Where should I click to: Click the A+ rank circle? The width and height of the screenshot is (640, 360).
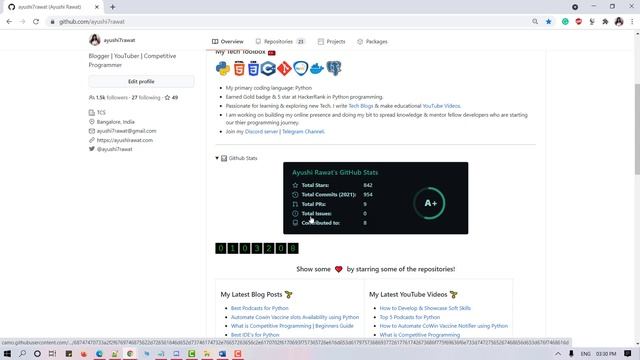tap(430, 203)
